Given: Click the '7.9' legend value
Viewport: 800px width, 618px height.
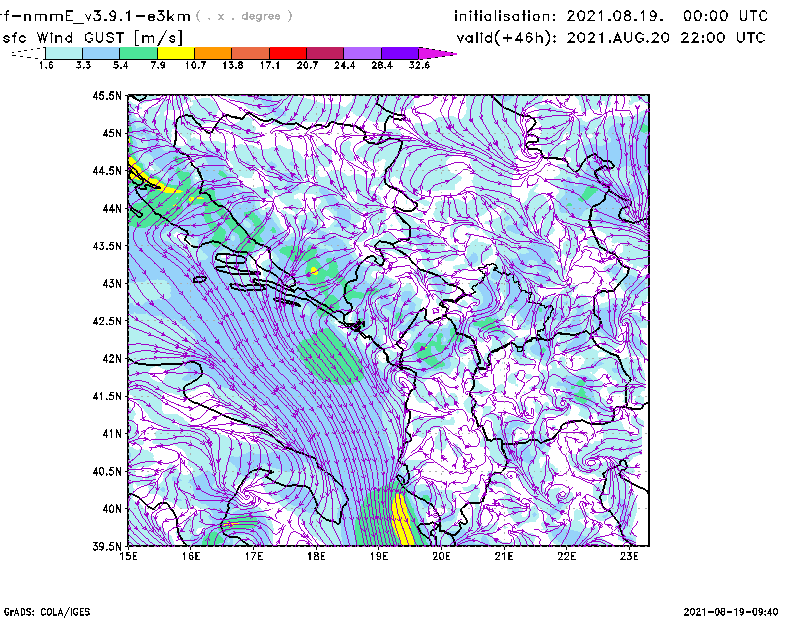Looking at the screenshot, I should tap(158, 65).
